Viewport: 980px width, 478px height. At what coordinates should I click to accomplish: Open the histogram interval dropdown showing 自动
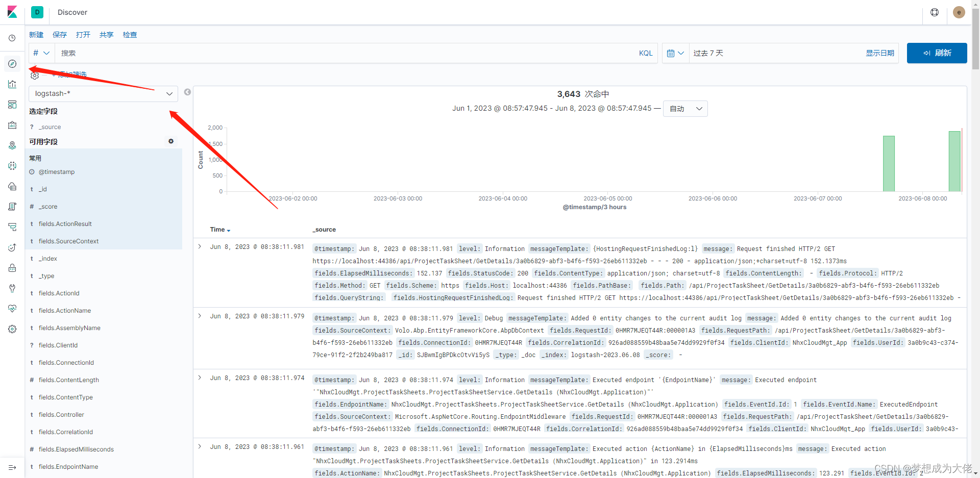point(685,108)
